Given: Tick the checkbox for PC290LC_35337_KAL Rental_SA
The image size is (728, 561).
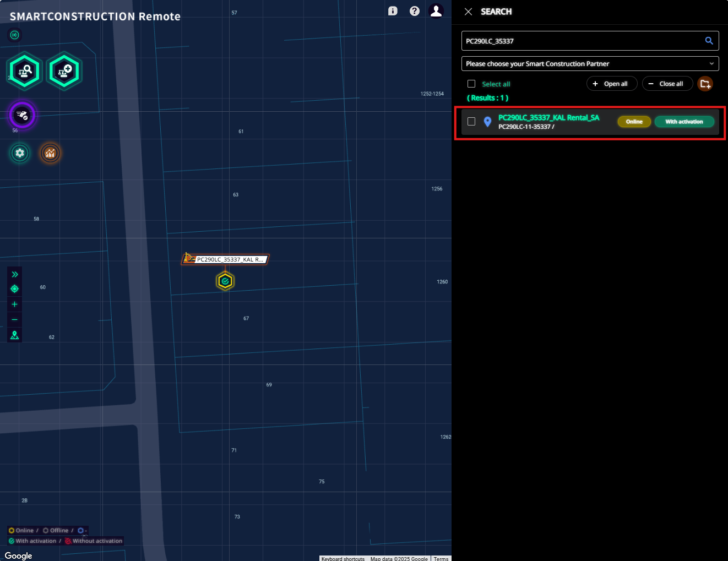Looking at the screenshot, I should tap(471, 121).
